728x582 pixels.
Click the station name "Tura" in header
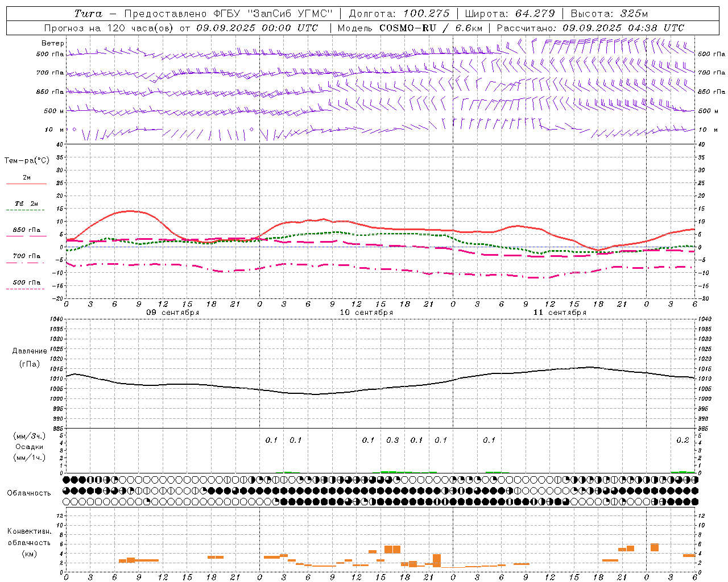(x=88, y=14)
